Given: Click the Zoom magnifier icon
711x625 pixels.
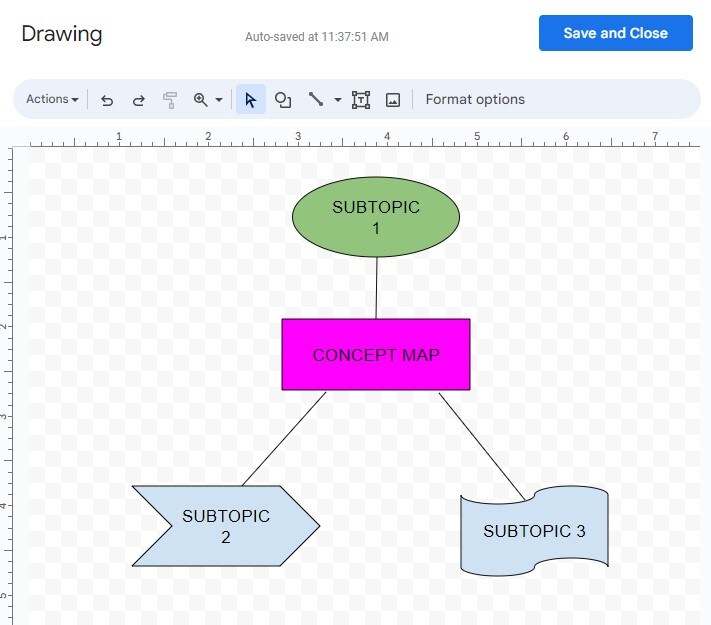Looking at the screenshot, I should [200, 99].
